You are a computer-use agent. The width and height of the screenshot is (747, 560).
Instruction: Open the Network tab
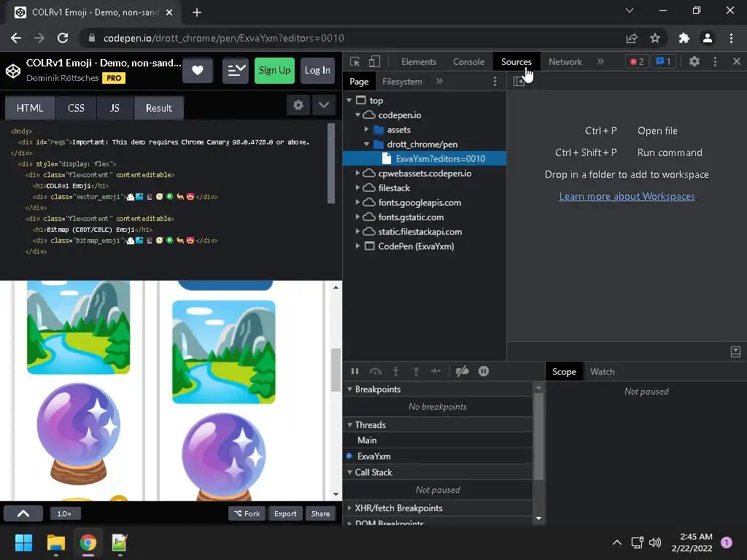565,61
